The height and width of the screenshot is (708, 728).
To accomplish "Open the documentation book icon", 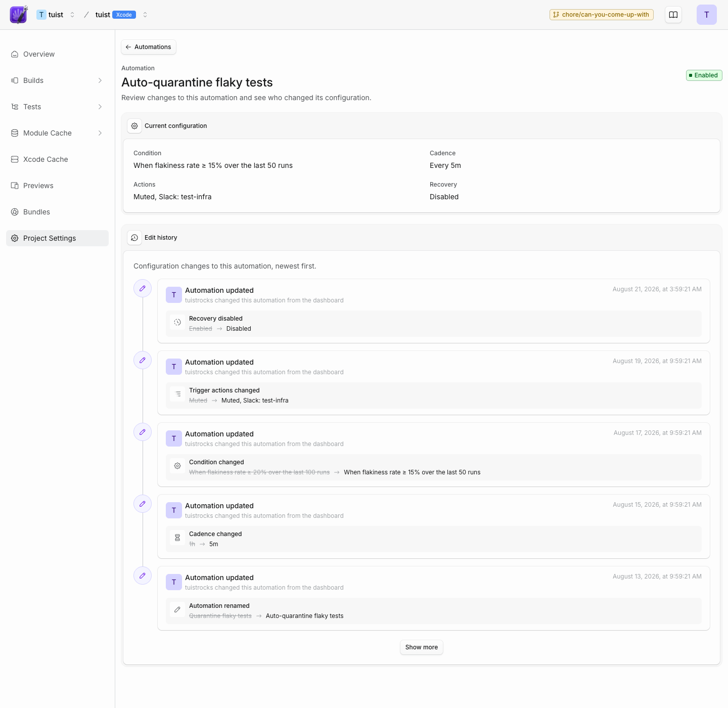I will [x=673, y=15].
